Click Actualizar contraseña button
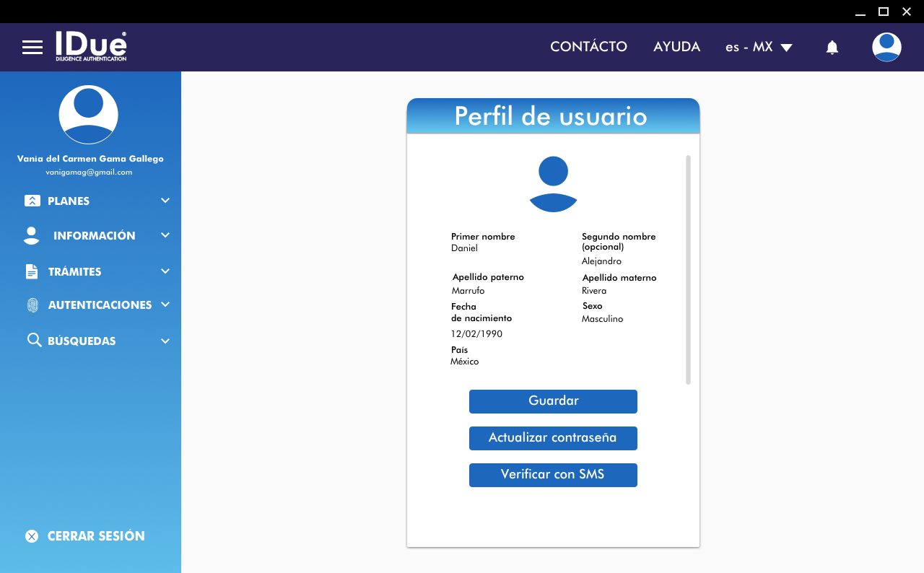The image size is (924, 573). coord(553,438)
